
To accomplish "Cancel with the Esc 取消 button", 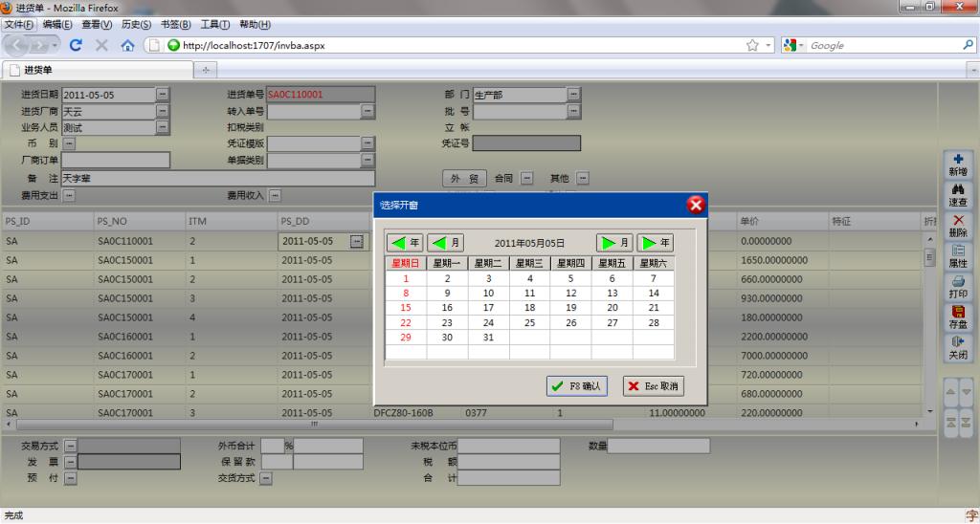I will tap(653, 386).
